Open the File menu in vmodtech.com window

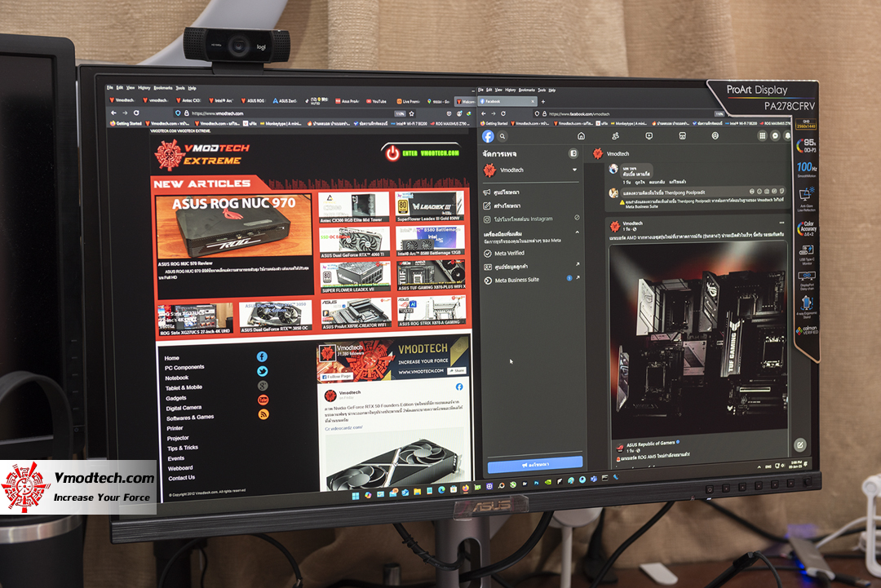pyautogui.click(x=110, y=87)
